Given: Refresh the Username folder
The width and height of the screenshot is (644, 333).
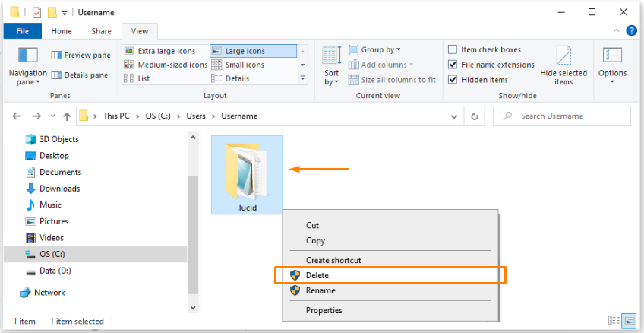Looking at the screenshot, I should click(475, 116).
